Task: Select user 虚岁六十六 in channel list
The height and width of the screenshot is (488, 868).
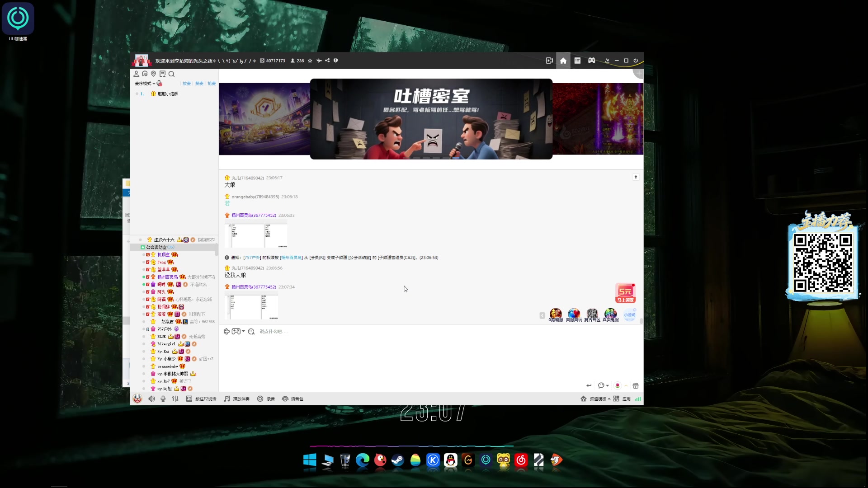Action: click(x=164, y=240)
